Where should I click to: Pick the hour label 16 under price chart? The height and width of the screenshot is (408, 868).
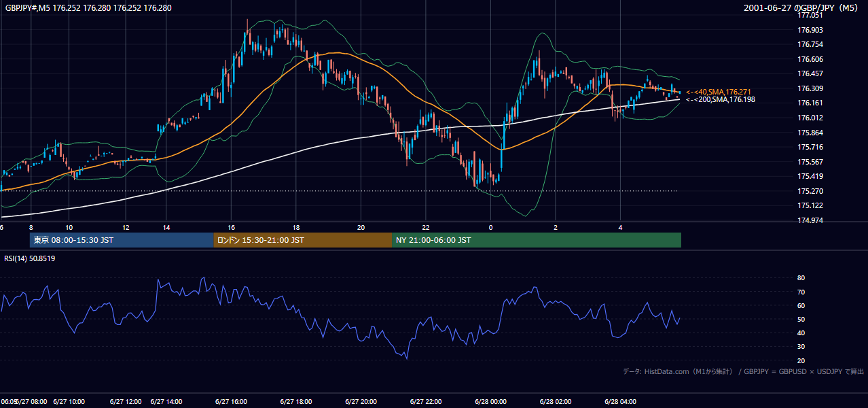(232, 227)
